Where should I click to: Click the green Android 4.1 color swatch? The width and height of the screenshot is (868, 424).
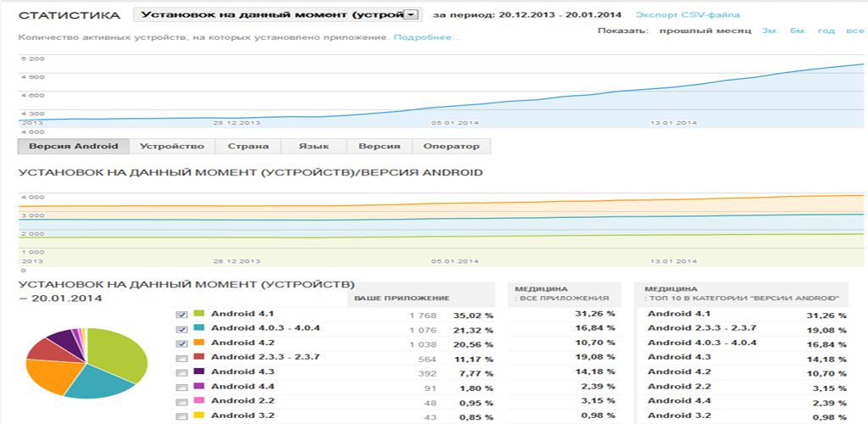199,315
